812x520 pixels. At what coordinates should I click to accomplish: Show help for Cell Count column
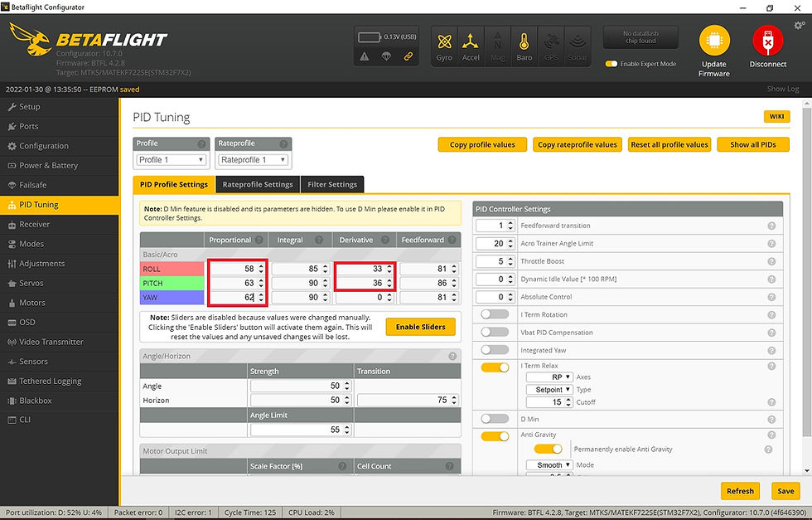pos(449,466)
